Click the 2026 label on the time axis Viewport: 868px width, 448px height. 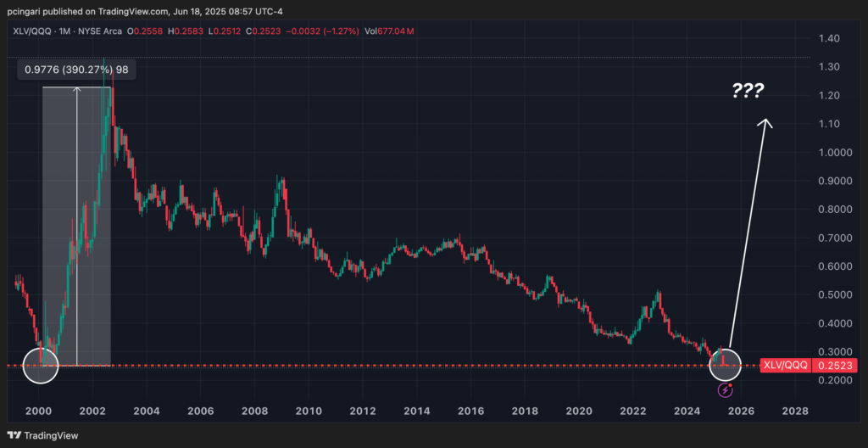click(x=741, y=412)
